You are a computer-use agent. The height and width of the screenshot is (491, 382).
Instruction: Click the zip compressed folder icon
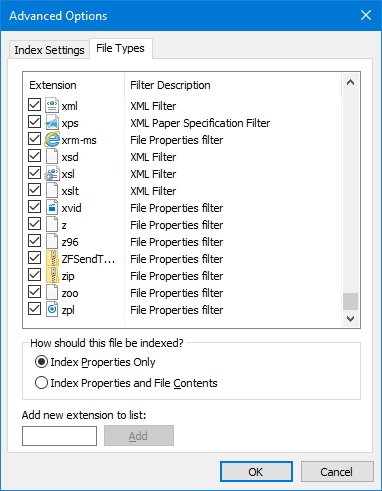coord(52,275)
